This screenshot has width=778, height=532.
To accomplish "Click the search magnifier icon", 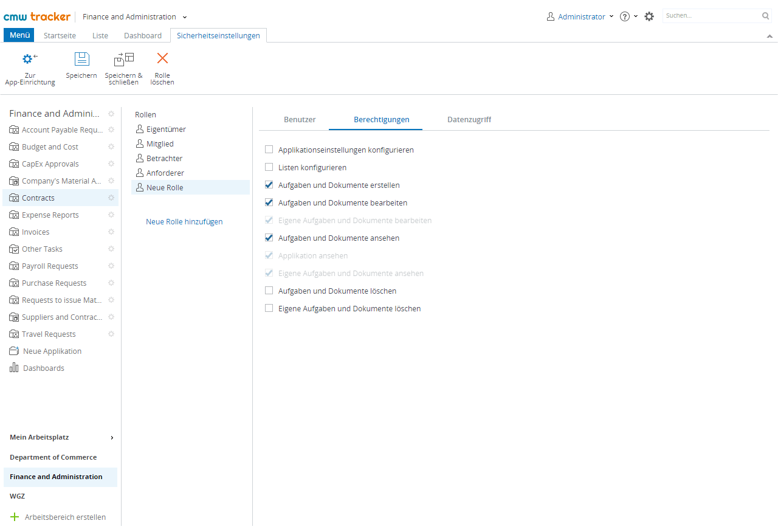I will pos(765,16).
